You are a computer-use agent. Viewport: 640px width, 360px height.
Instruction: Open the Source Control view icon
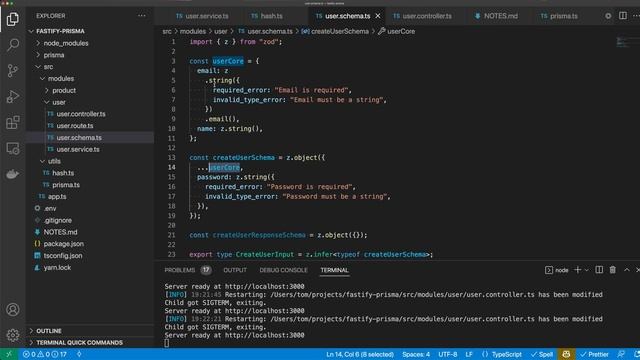pyautogui.click(x=13, y=71)
